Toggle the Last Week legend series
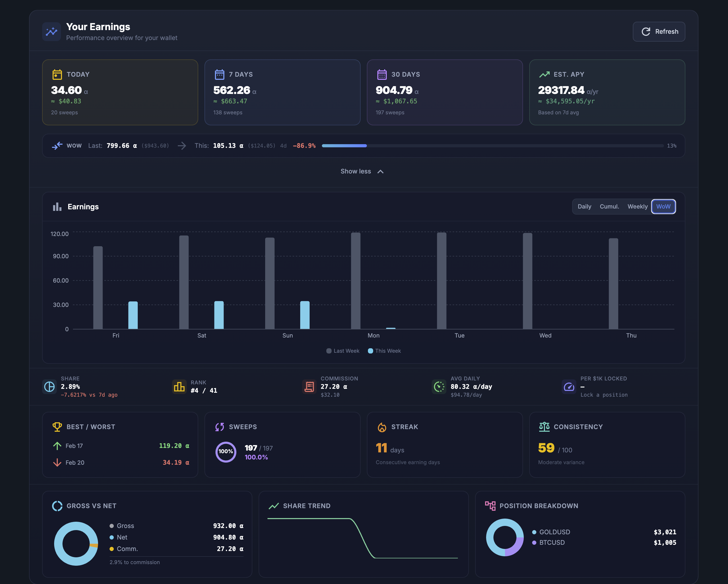The height and width of the screenshot is (584, 728). pyautogui.click(x=343, y=351)
